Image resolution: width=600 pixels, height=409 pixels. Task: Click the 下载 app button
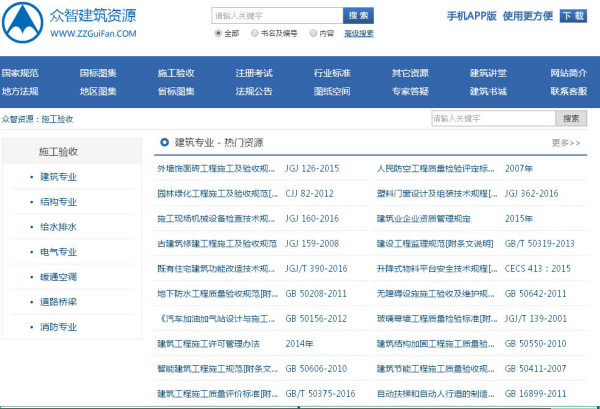click(x=573, y=16)
